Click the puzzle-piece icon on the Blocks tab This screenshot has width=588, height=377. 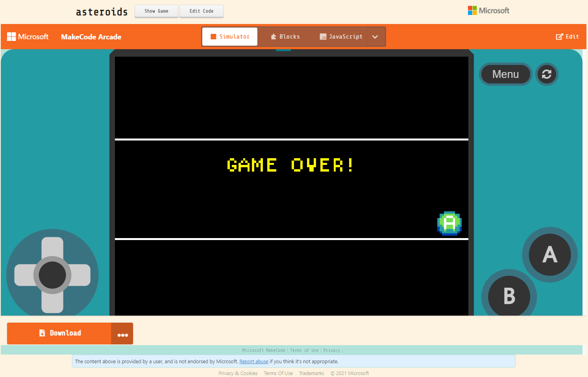click(x=273, y=36)
